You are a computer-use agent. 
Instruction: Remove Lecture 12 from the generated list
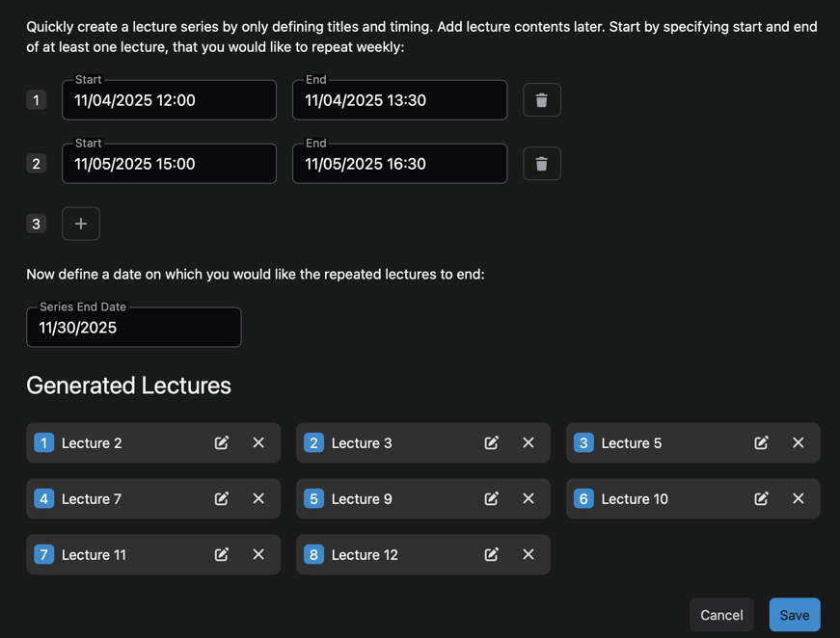[x=528, y=554]
